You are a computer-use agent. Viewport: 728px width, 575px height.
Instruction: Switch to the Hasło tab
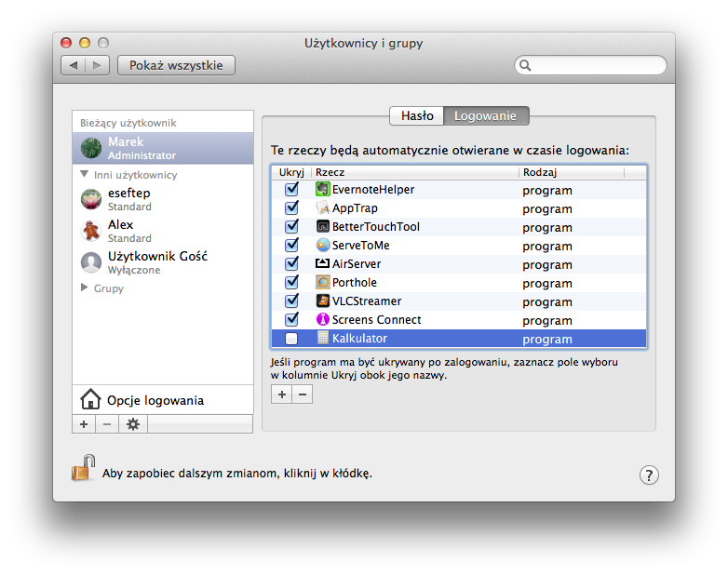pyautogui.click(x=417, y=115)
